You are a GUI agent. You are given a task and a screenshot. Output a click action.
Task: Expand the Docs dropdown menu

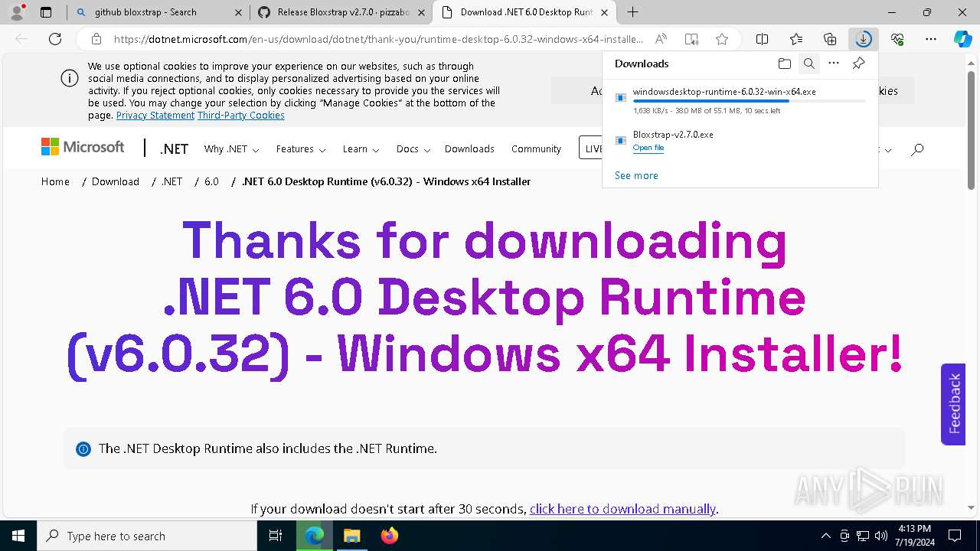[x=413, y=149]
